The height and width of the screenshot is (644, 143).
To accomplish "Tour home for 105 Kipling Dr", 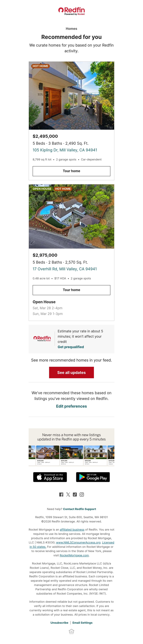I will coord(71,171).
